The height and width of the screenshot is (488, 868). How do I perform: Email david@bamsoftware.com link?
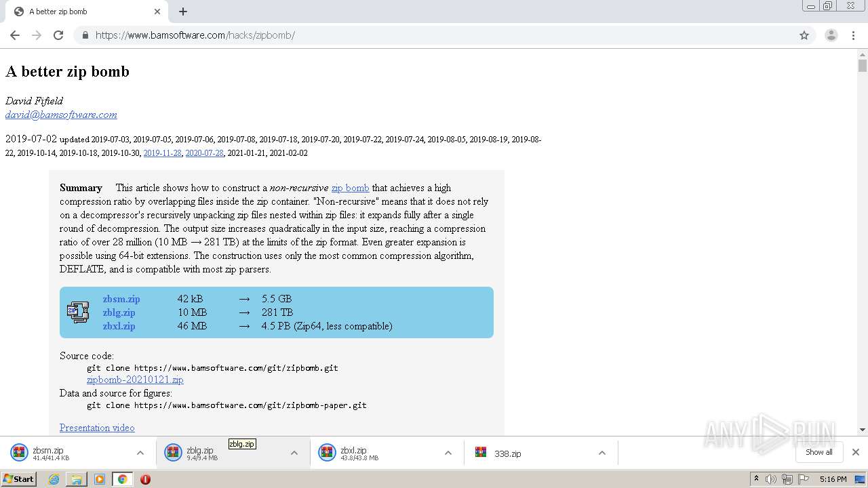(x=61, y=115)
